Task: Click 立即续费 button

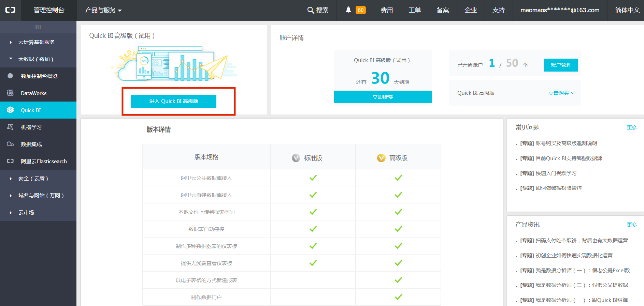Action: coord(383,97)
